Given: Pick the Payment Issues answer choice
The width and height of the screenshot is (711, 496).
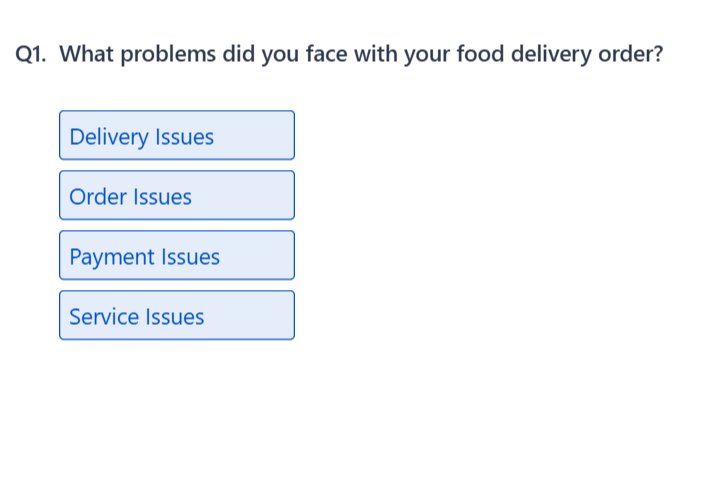Looking at the screenshot, I should point(176,256).
